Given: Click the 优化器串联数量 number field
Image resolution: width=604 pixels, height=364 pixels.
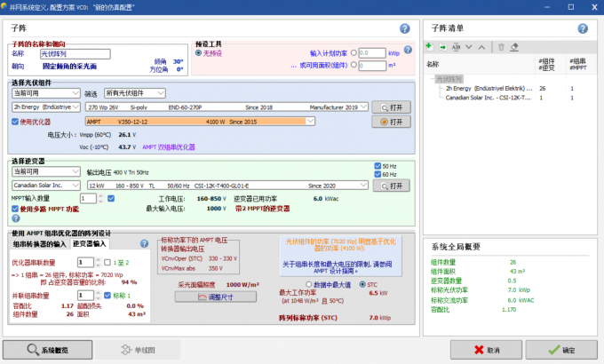Looking at the screenshot, I should click(85, 262).
